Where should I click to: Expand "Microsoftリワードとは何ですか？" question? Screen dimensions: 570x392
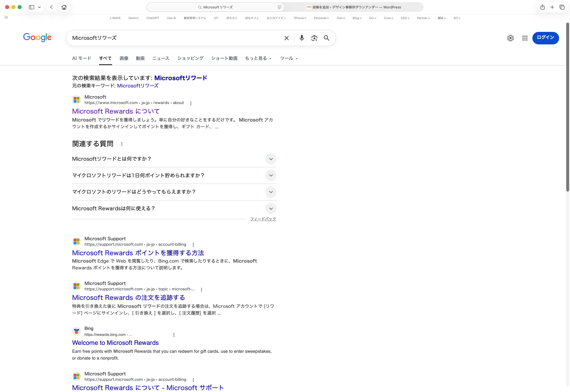271,159
